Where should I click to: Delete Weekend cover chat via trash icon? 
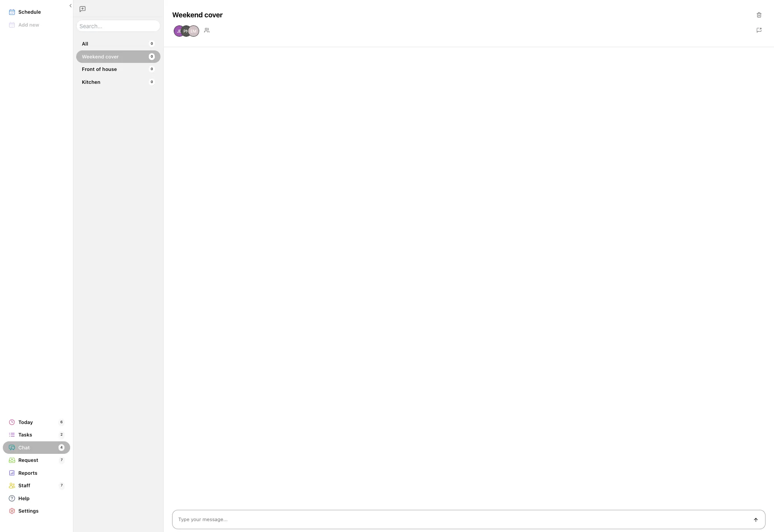tap(759, 15)
